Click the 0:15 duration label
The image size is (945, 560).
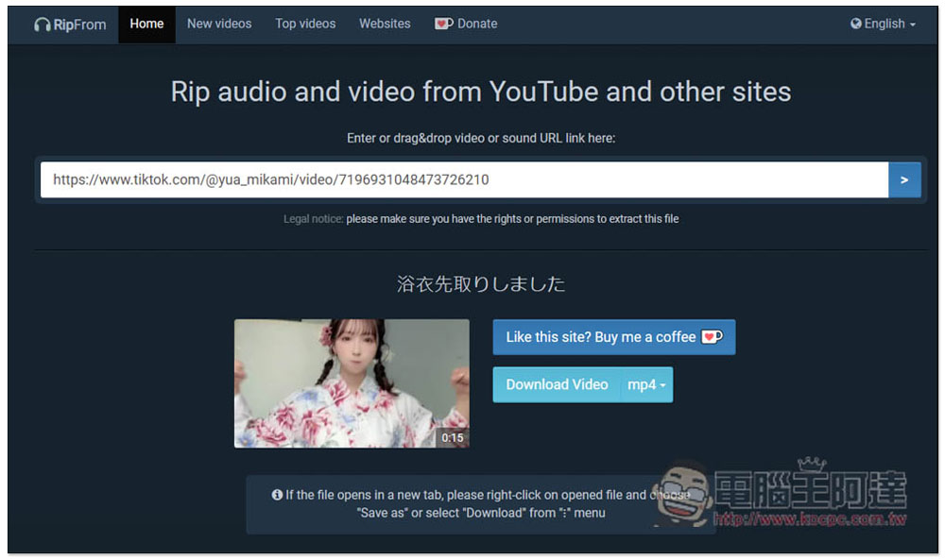pyautogui.click(x=452, y=438)
